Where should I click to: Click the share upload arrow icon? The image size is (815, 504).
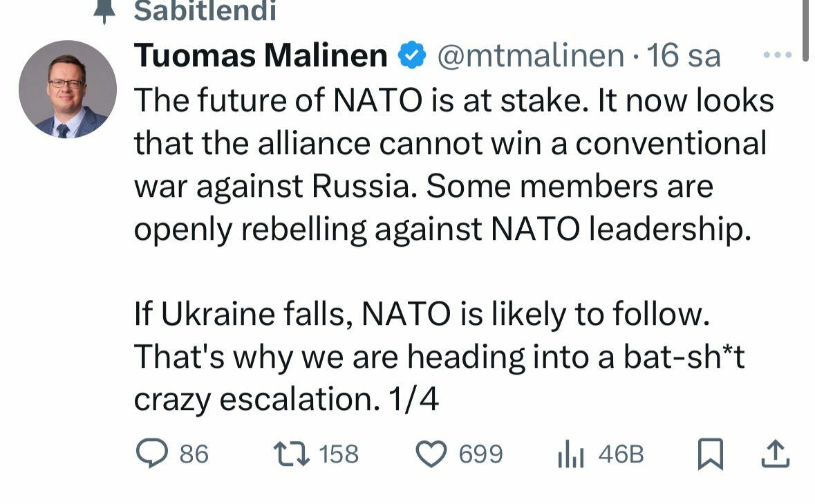coord(775,454)
